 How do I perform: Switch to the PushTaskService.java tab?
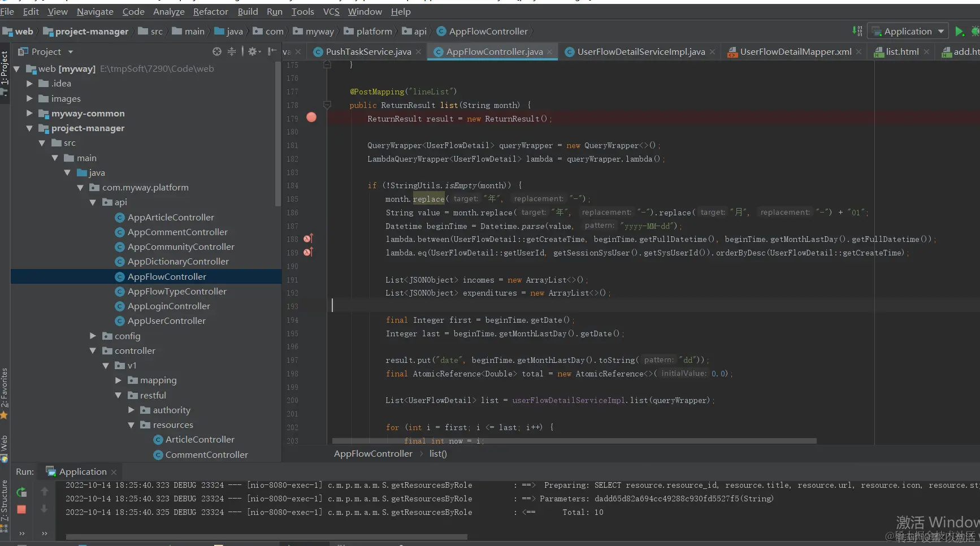(x=368, y=52)
